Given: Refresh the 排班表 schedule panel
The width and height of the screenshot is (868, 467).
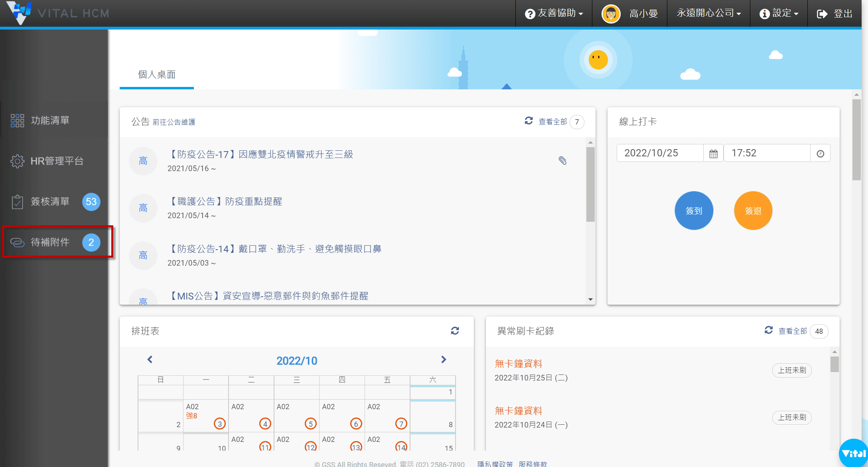Looking at the screenshot, I should coord(455,331).
